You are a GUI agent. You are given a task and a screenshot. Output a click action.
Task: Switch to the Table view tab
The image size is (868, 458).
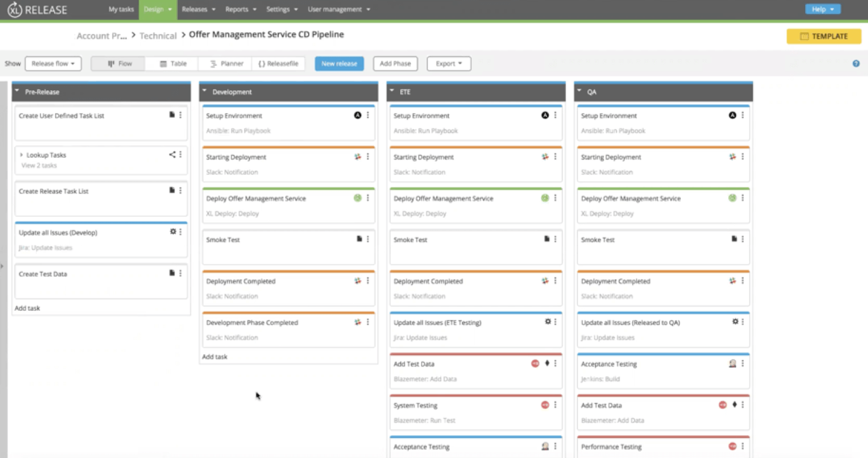coord(173,64)
